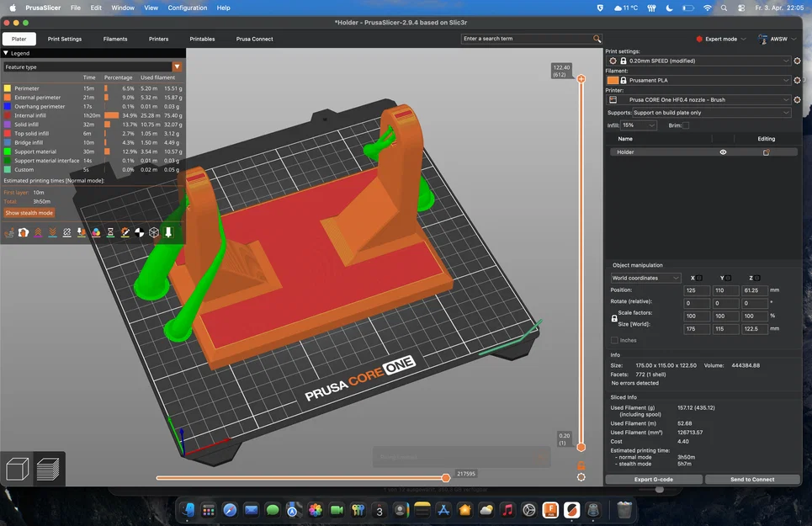The width and height of the screenshot is (812, 526).
Task: Click the gear icon beside the Filament preset
Action: point(797,80)
